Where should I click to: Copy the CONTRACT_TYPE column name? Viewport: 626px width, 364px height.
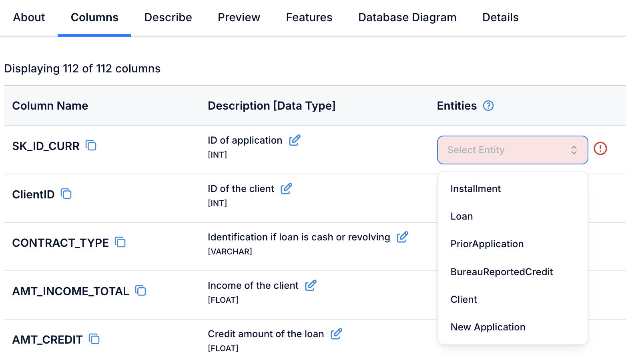(x=120, y=242)
